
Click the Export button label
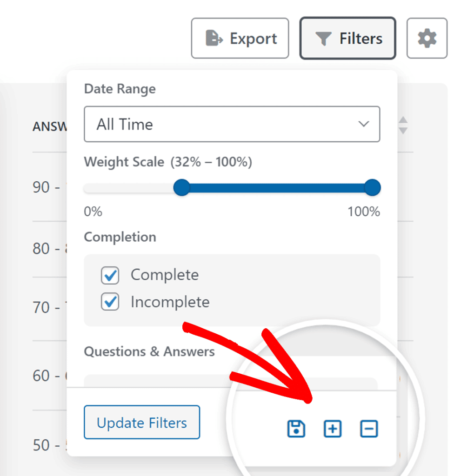pyautogui.click(x=254, y=39)
